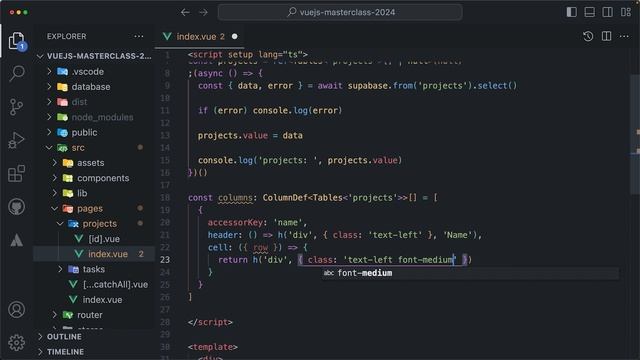Open the Search view in activity bar
The height and width of the screenshot is (360, 640).
click(x=17, y=73)
